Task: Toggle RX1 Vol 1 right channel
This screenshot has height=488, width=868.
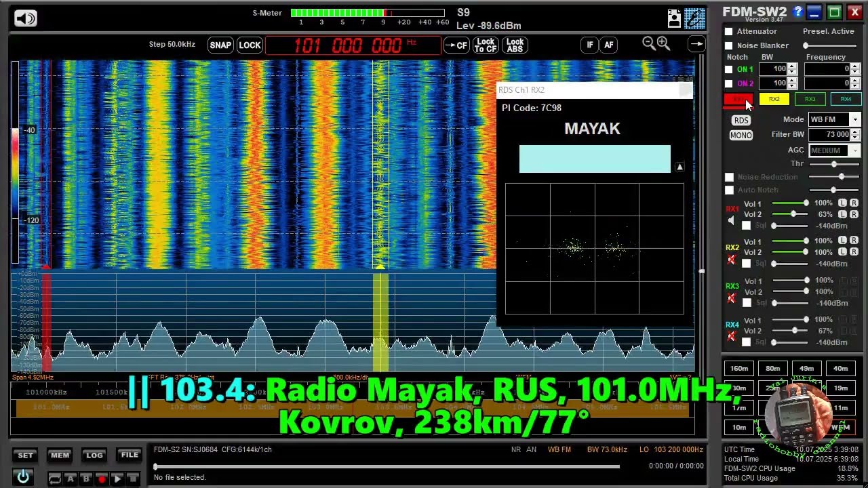Action: coord(854,203)
